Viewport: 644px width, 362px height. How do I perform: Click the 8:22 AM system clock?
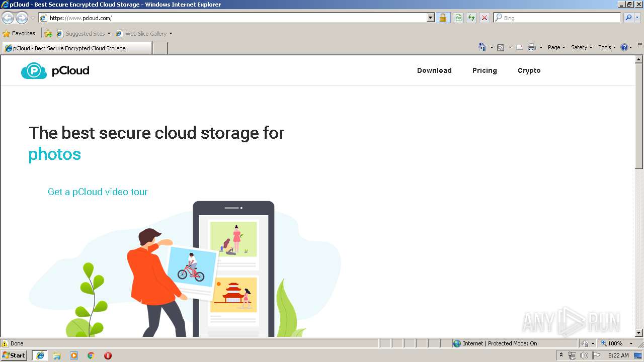pyautogui.click(x=618, y=355)
